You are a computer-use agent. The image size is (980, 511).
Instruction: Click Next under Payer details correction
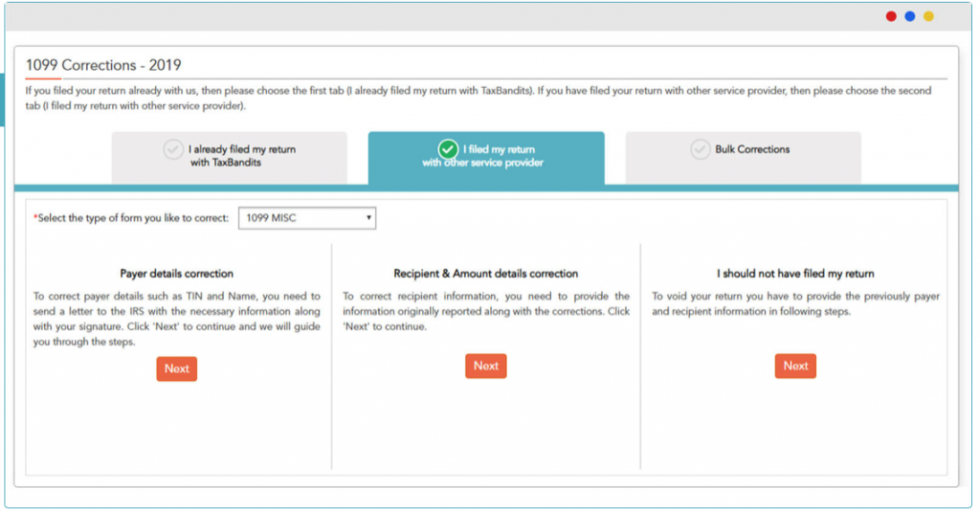coord(177,368)
